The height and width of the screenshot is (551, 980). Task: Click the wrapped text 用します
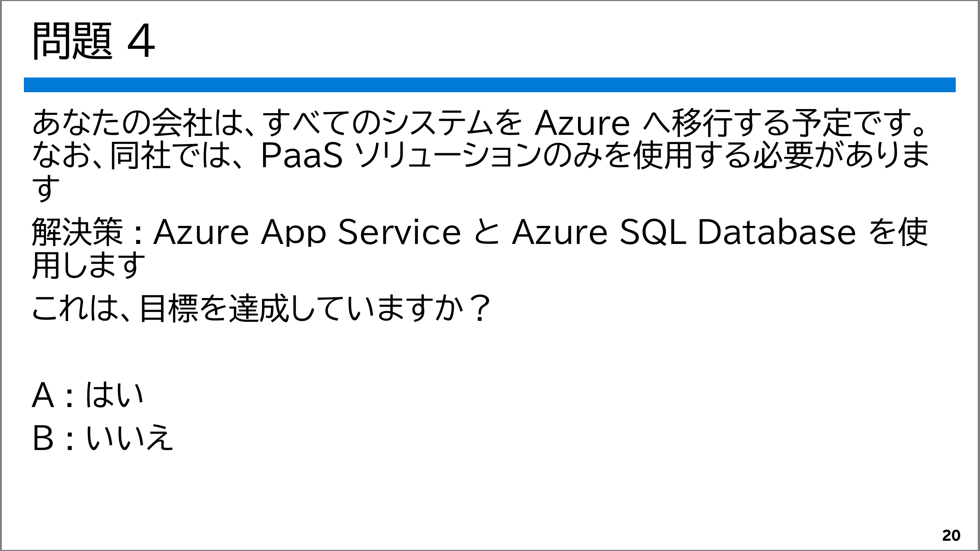[x=88, y=265]
